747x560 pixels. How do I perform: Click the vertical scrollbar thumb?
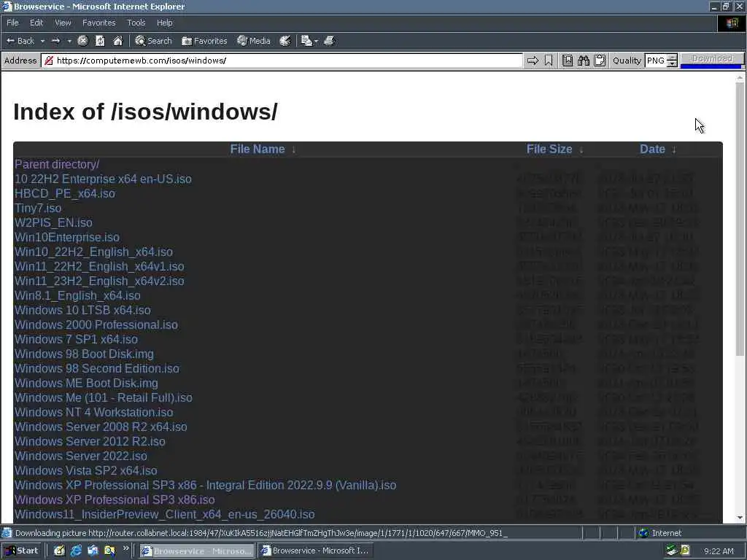coord(740,219)
